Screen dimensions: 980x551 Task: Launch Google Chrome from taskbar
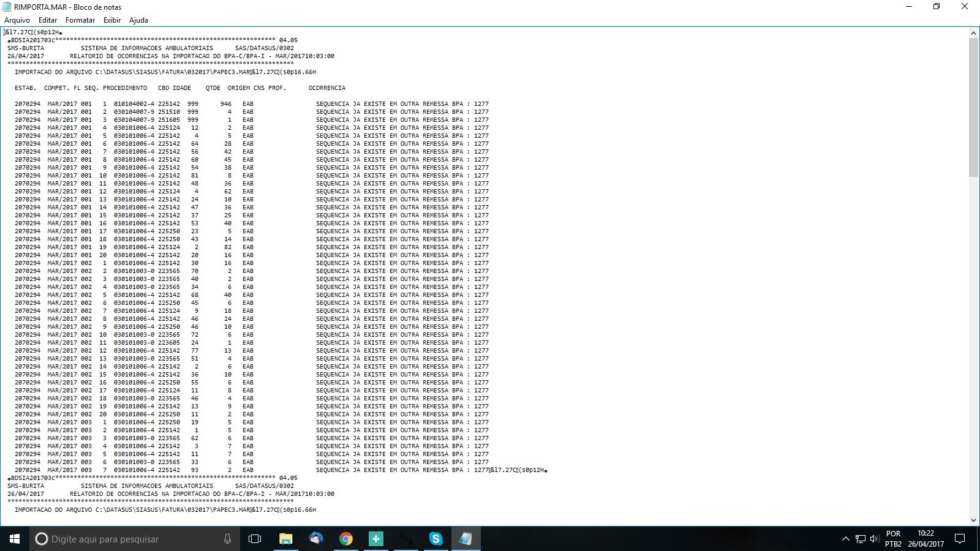pyautogui.click(x=346, y=539)
